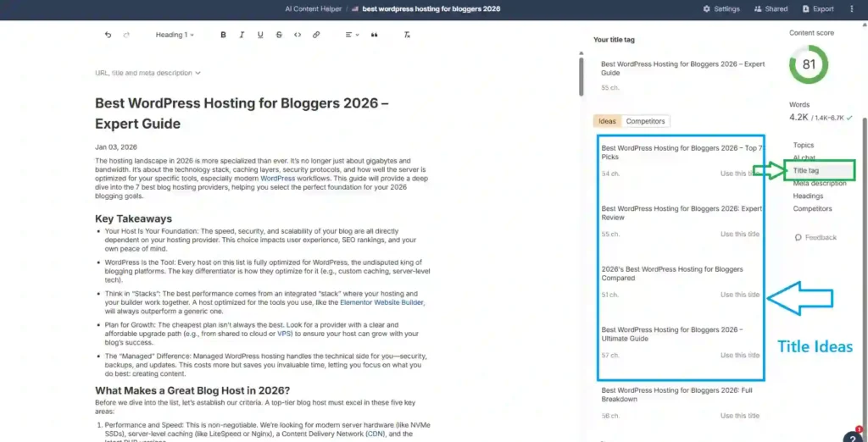Toggle underline formatting
This screenshot has width=868, height=442.
pyautogui.click(x=260, y=35)
